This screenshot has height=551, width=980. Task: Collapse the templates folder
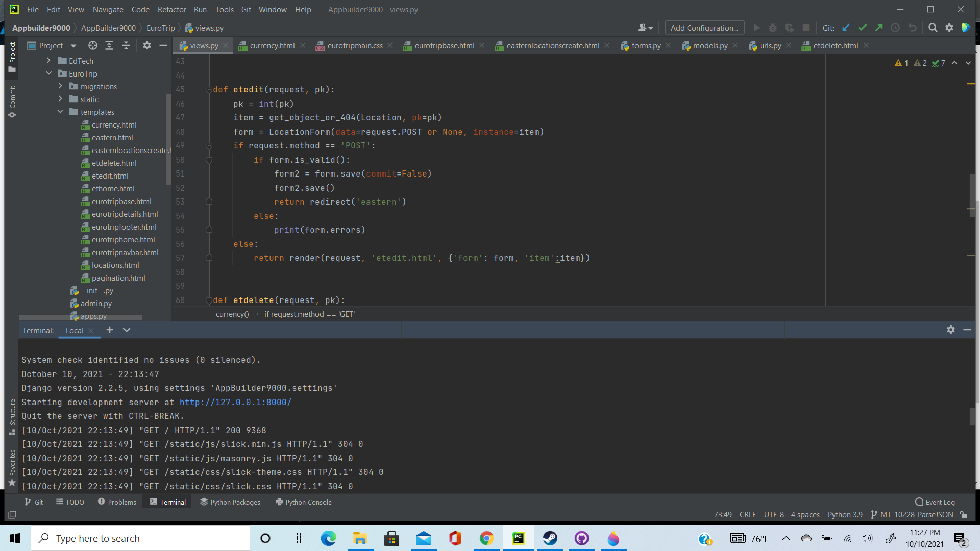[x=60, y=112]
